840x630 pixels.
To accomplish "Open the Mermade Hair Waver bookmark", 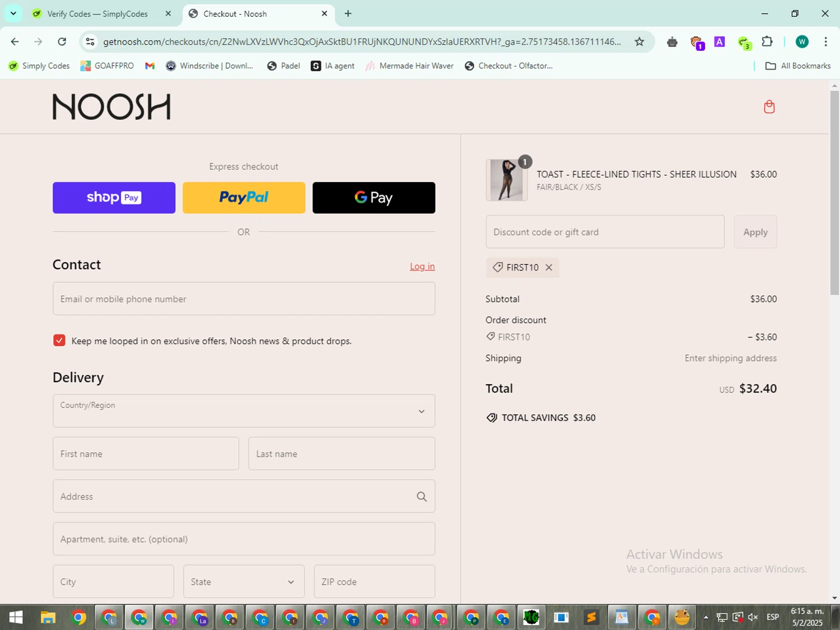I will click(x=409, y=66).
